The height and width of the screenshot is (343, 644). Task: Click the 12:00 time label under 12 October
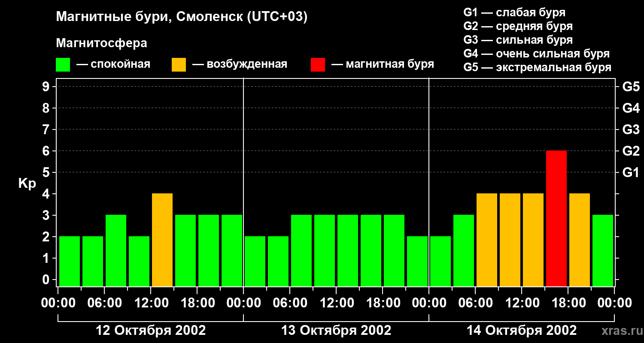tap(151, 303)
